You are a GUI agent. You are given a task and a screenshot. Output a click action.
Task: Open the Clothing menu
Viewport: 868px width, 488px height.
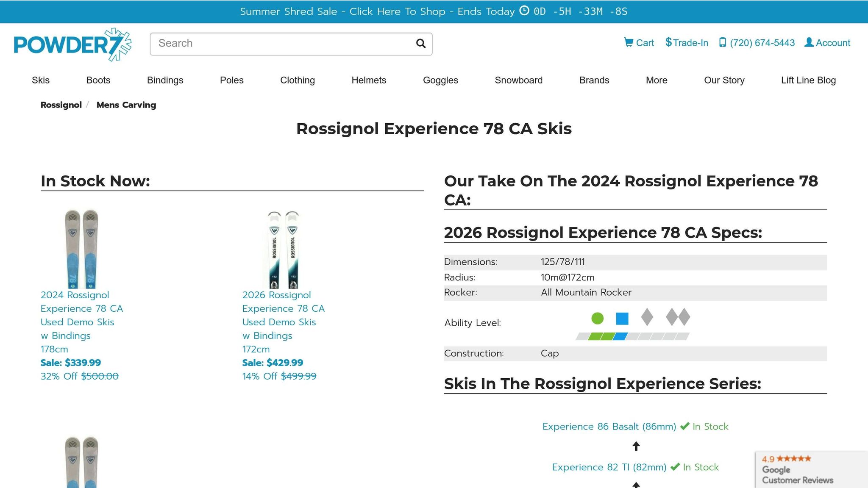[298, 80]
